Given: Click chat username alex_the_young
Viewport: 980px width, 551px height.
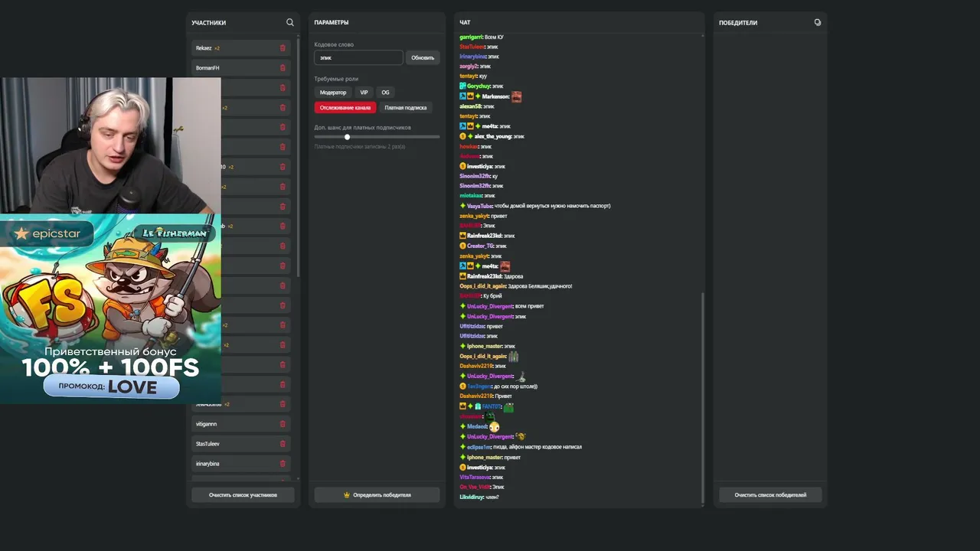Looking at the screenshot, I should 493,136.
